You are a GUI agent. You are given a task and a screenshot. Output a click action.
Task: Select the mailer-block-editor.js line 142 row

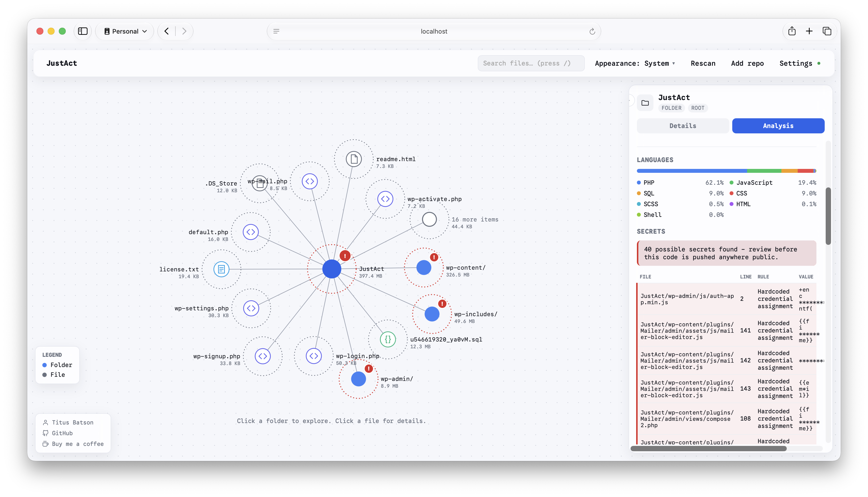(726, 361)
